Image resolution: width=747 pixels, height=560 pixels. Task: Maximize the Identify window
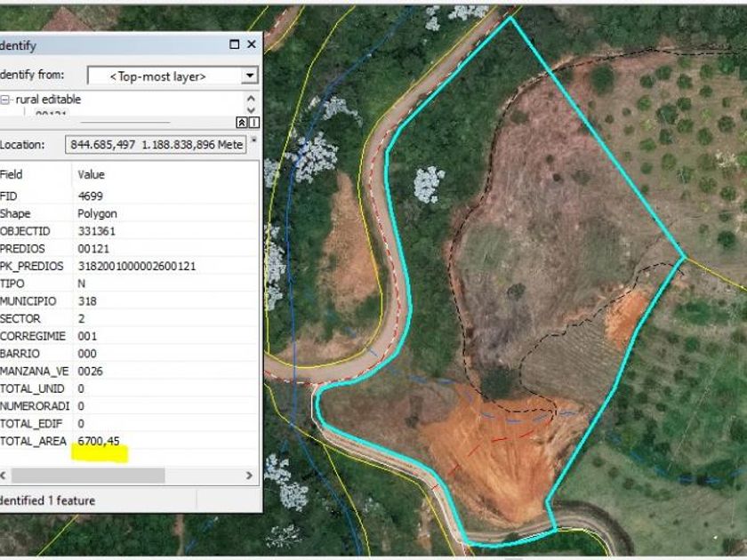coord(235,44)
